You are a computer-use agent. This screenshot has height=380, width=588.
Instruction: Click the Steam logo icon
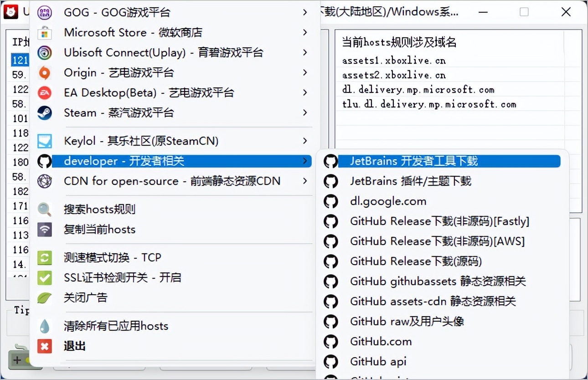44,113
